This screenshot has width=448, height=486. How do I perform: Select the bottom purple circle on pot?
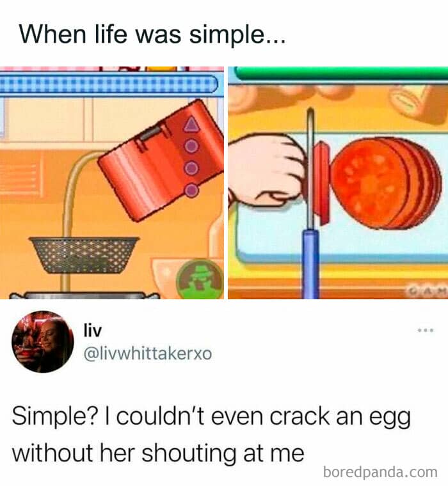click(x=191, y=190)
